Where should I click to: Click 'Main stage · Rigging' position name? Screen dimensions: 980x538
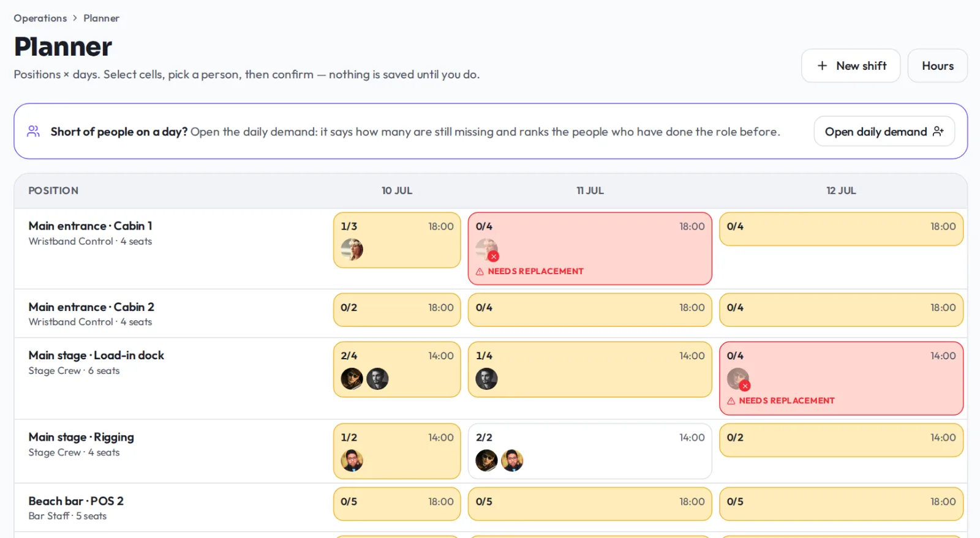pos(81,437)
